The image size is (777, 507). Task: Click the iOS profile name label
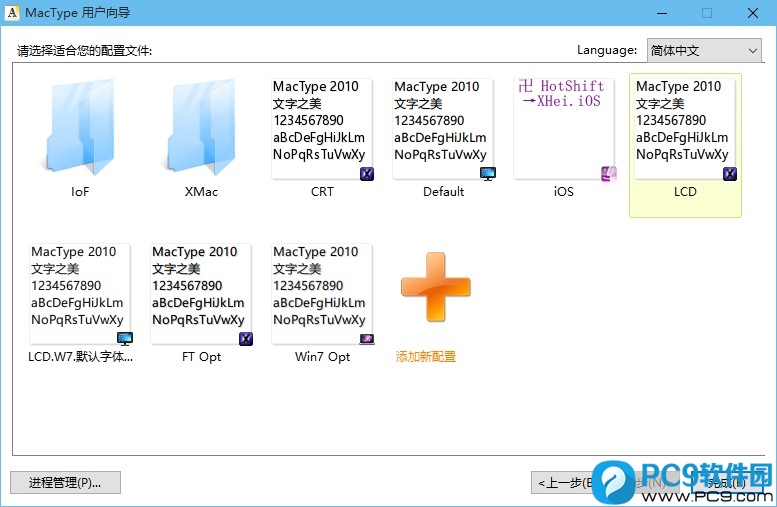(x=564, y=192)
